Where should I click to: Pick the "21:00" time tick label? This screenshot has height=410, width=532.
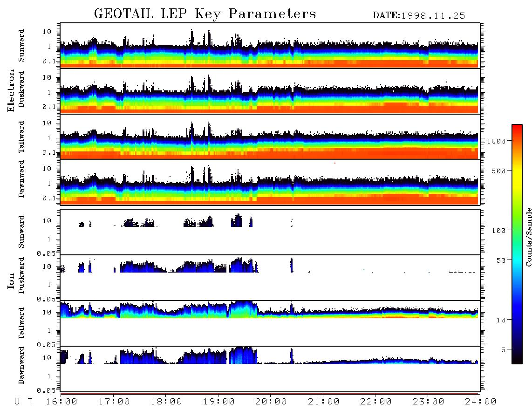[324, 402]
